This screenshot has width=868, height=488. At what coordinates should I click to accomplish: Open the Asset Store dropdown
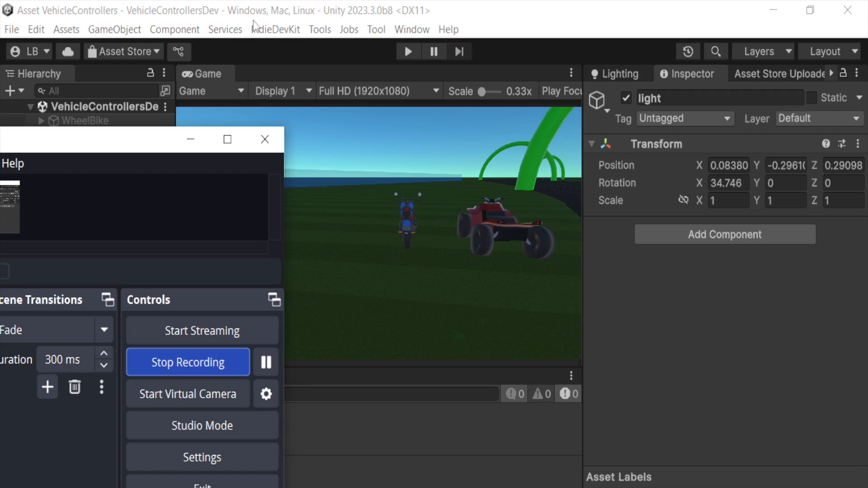click(x=124, y=52)
